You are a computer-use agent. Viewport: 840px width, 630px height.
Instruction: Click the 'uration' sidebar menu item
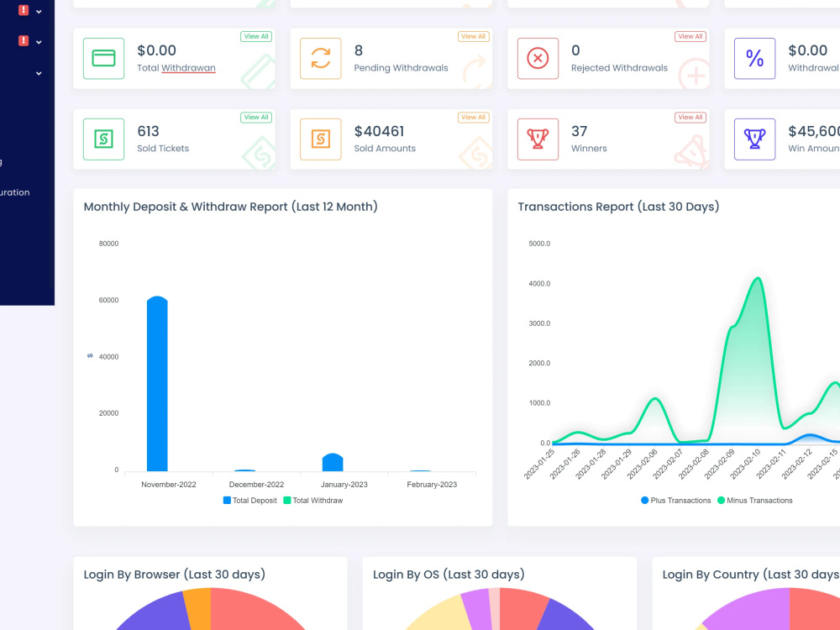[15, 192]
